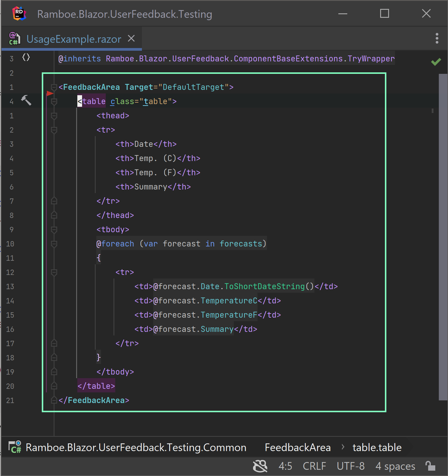Click the Temp. (C) header cell
This screenshot has height=476, width=448.
pyautogui.click(x=158, y=158)
